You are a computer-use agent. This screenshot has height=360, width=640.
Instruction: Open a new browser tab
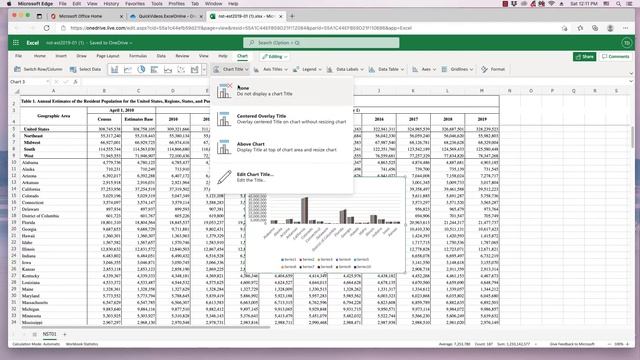pyautogui.click(x=292, y=16)
